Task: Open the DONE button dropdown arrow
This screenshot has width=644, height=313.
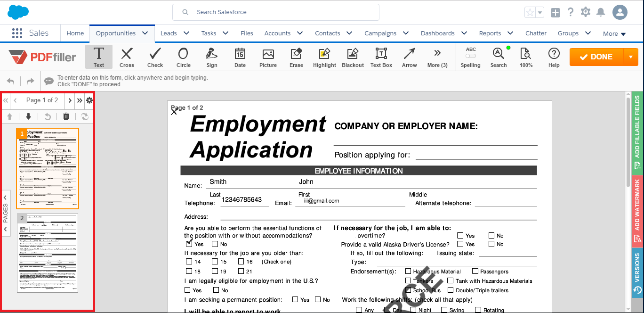Action: coord(631,57)
